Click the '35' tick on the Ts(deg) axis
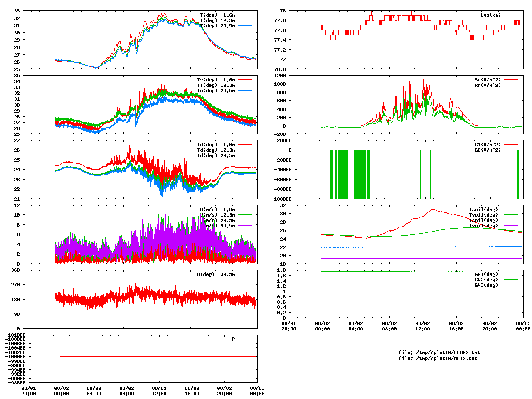This screenshot has width=532, height=399. pyautogui.click(x=17, y=76)
